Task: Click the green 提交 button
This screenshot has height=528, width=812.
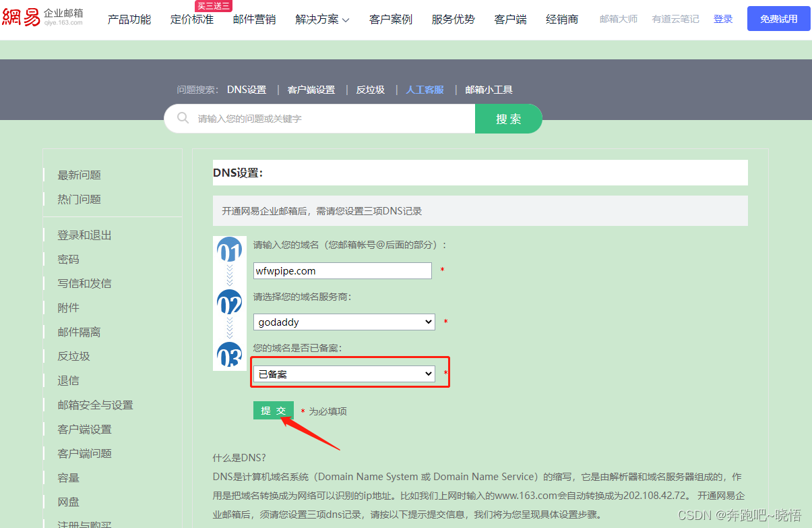Action: 274,411
